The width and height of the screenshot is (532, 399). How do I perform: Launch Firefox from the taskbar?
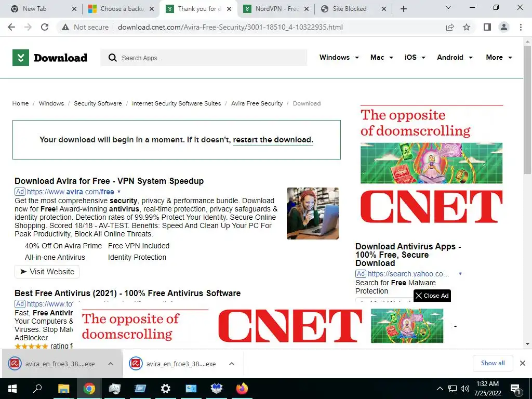click(242, 389)
